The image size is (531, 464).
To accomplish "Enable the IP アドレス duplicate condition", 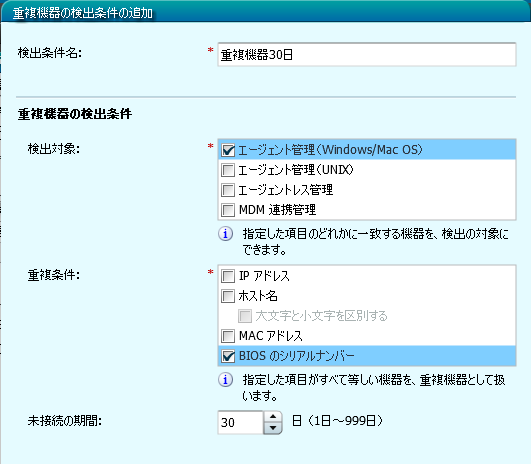I will [x=228, y=276].
